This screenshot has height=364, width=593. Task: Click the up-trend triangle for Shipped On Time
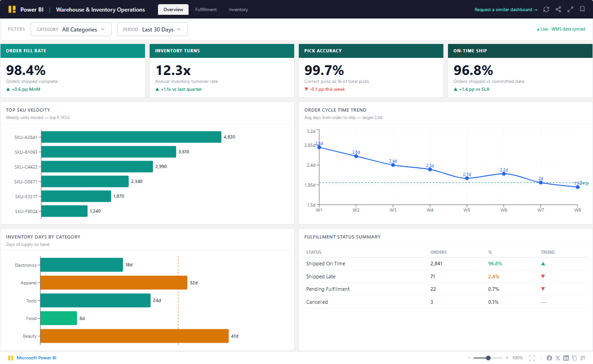click(543, 264)
